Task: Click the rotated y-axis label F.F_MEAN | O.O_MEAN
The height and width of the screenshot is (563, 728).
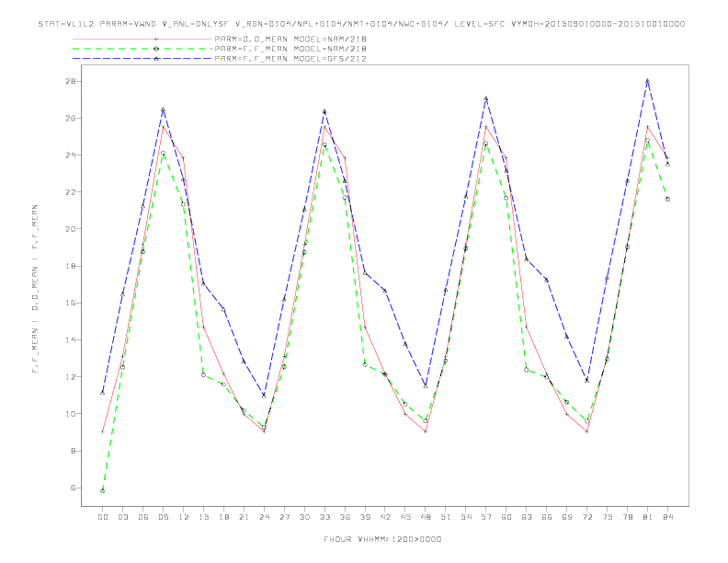Action: 35,289
